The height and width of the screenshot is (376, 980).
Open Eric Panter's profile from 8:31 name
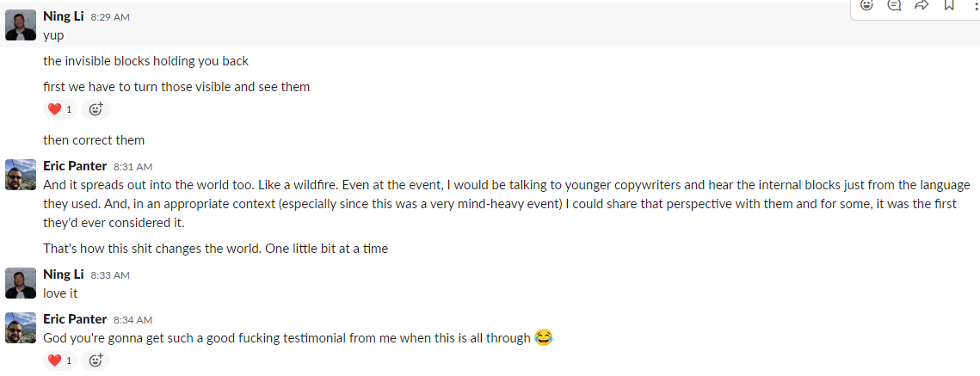pos(75,166)
